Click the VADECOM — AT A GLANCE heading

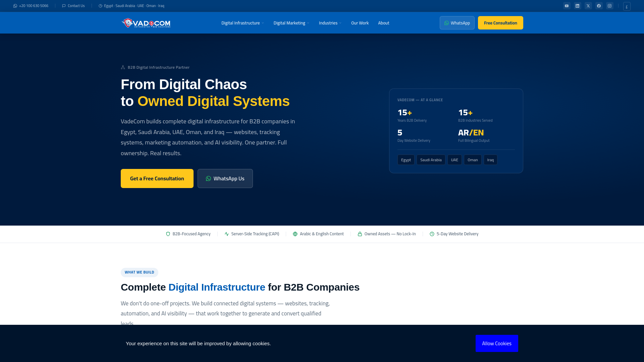[420, 100]
